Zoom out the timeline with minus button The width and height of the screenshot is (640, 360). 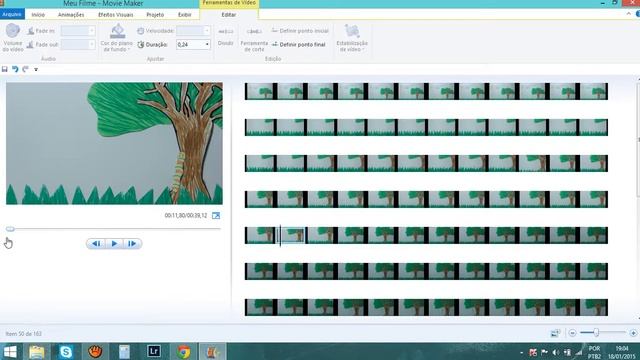572,333
